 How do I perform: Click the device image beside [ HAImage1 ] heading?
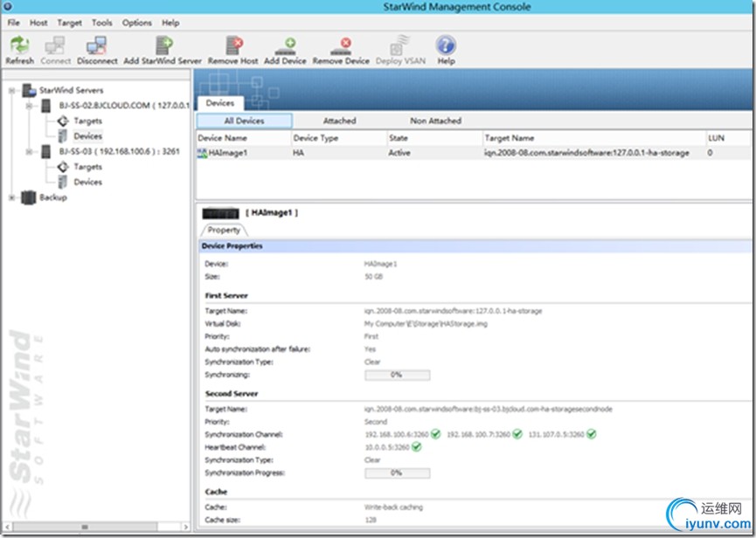tap(220, 213)
